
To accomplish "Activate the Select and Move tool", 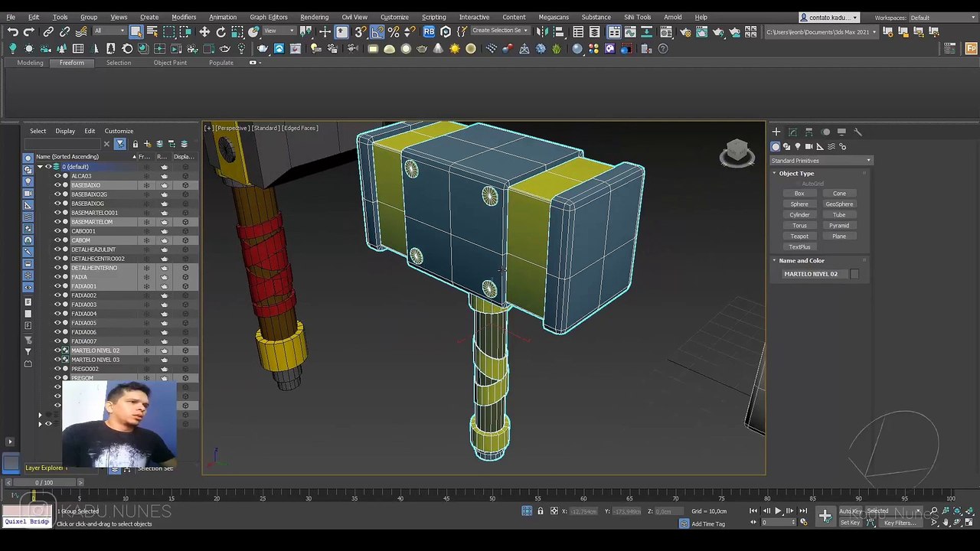I will click(204, 31).
